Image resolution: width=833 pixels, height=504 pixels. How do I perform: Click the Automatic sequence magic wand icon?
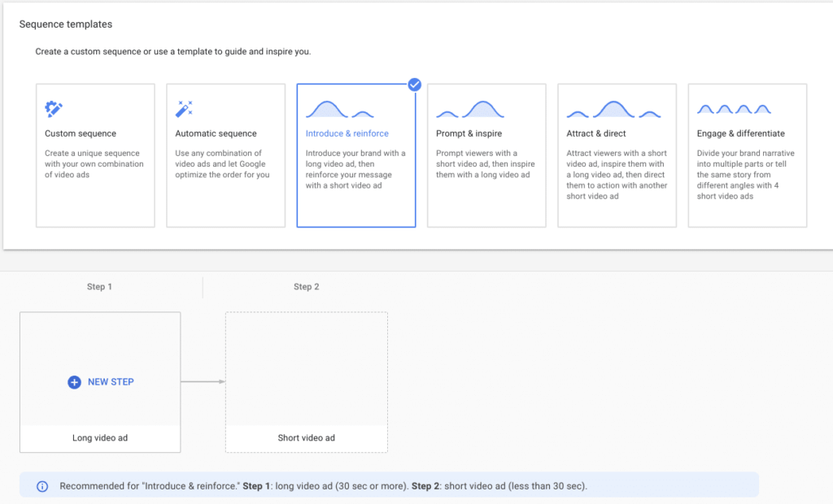(185, 109)
